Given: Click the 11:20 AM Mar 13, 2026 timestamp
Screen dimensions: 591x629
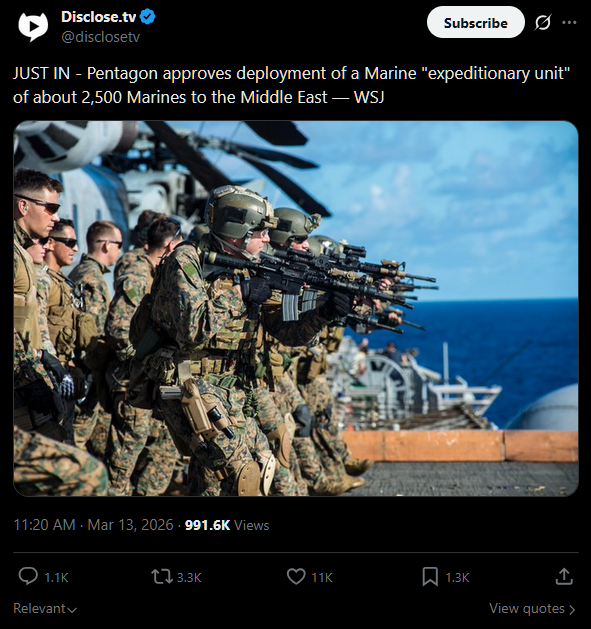Looking at the screenshot, I should (93, 525).
